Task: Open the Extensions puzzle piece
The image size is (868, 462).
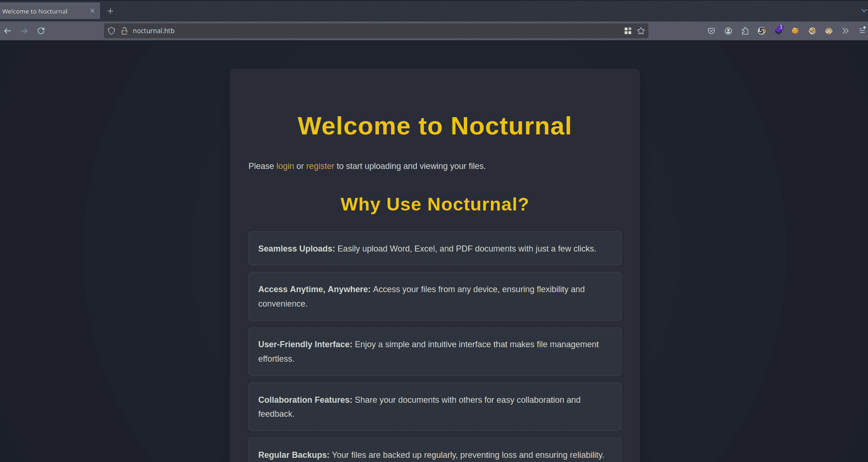Action: tap(745, 31)
